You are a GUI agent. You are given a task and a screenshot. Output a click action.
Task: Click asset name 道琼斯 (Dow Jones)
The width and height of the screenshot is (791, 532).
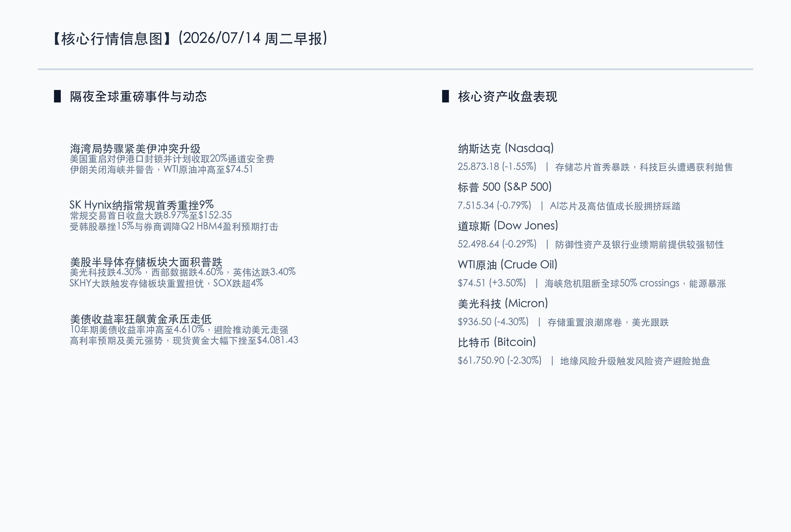pyautogui.click(x=508, y=226)
